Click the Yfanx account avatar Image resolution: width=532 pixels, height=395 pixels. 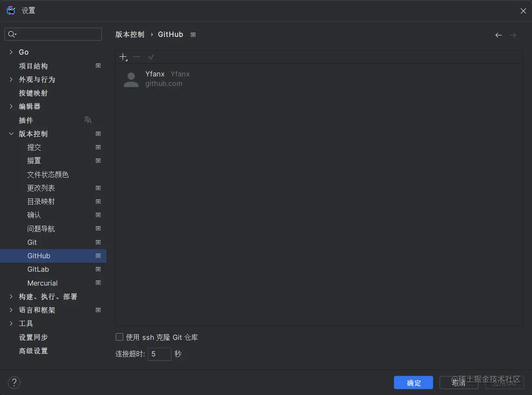coord(131,79)
